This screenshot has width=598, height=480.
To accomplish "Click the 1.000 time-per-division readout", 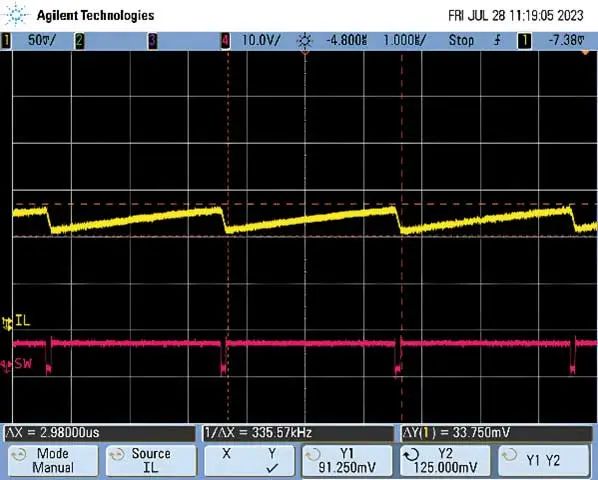I will [404, 40].
